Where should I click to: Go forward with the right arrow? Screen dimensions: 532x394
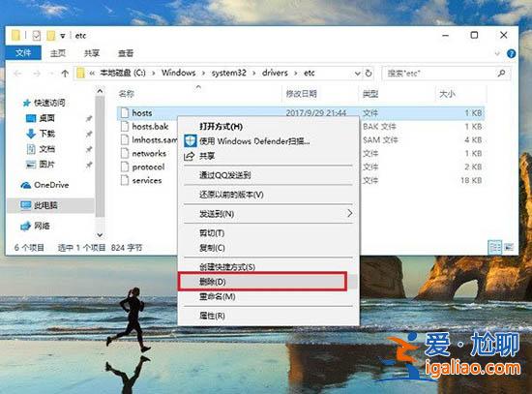[x=37, y=73]
